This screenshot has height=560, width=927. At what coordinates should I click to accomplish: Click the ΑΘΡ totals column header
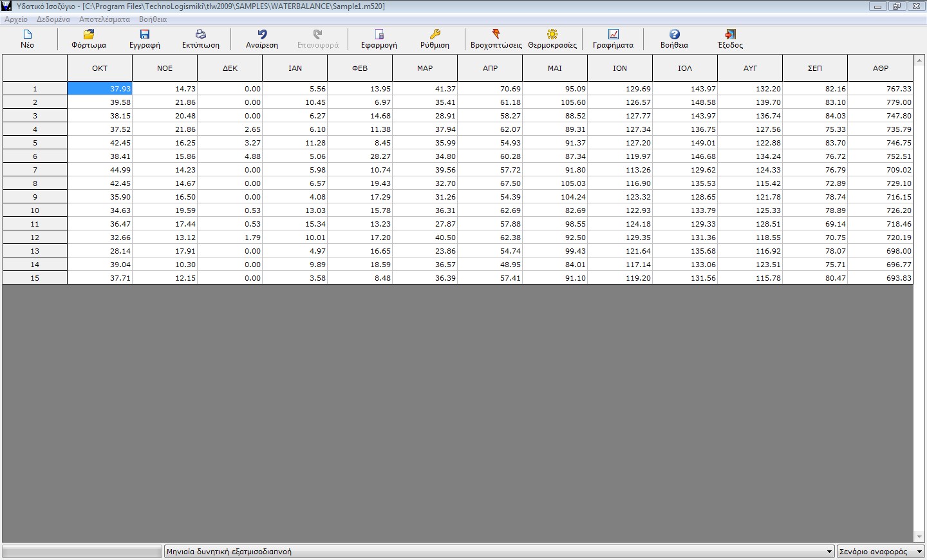click(880, 68)
